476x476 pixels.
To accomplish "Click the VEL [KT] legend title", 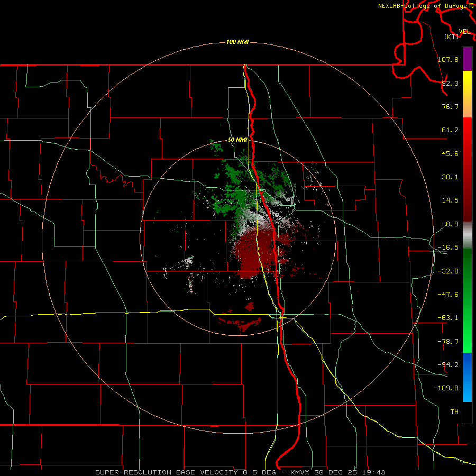I will click(457, 34).
